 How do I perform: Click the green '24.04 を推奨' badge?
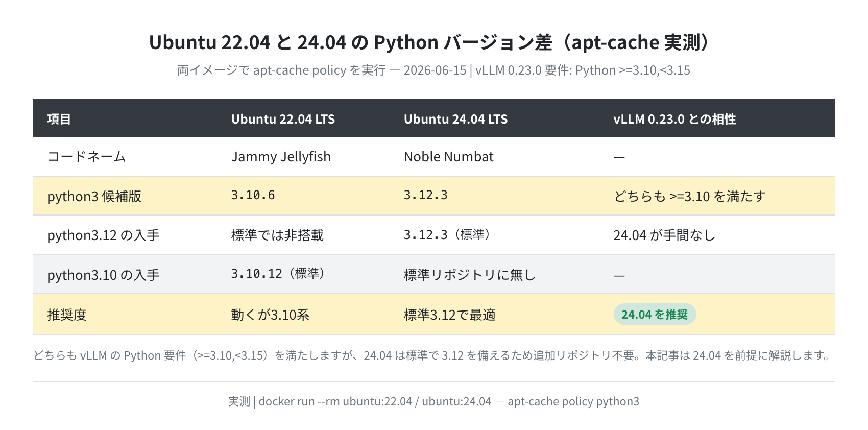(655, 315)
